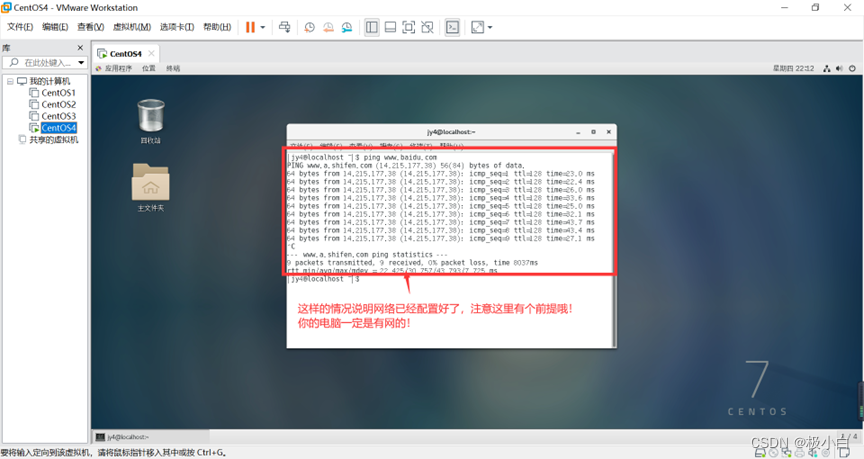
Task: Open the guest power menu icon
Action: coord(852,68)
